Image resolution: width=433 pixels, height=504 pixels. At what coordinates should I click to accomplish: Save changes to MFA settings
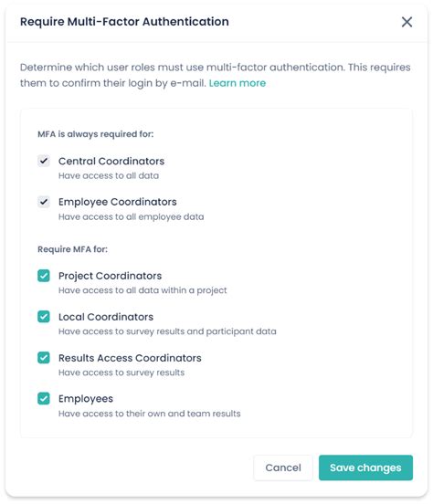pos(365,467)
